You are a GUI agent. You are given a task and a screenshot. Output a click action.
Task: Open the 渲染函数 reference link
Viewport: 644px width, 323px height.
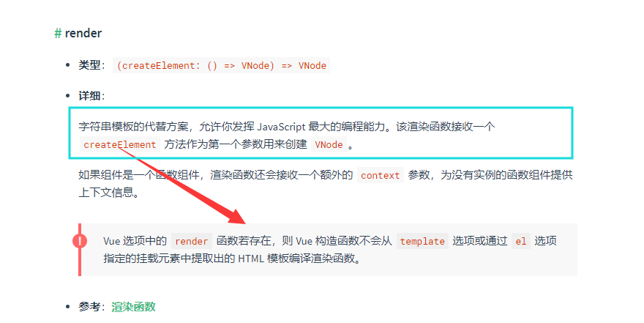tap(133, 307)
